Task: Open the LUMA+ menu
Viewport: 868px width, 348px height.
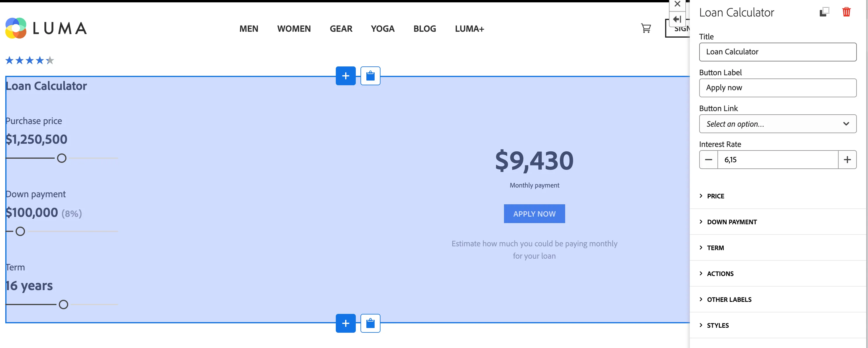Action: [x=469, y=29]
